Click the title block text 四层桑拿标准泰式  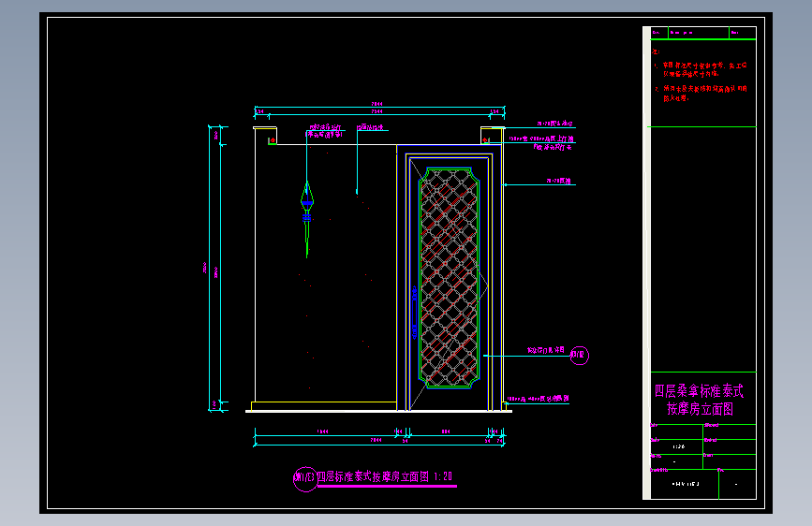click(699, 391)
